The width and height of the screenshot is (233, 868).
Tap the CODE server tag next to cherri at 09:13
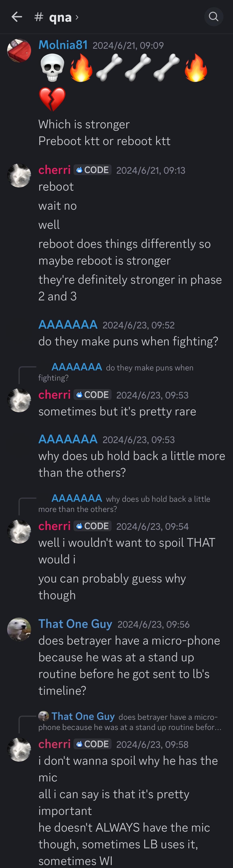click(x=92, y=170)
